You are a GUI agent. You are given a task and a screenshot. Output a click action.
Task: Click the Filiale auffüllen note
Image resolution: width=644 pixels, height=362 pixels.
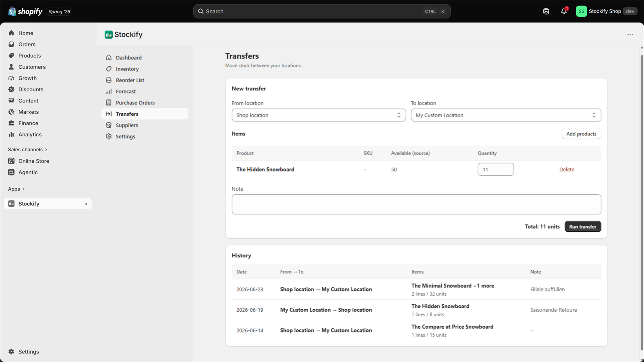click(547, 289)
